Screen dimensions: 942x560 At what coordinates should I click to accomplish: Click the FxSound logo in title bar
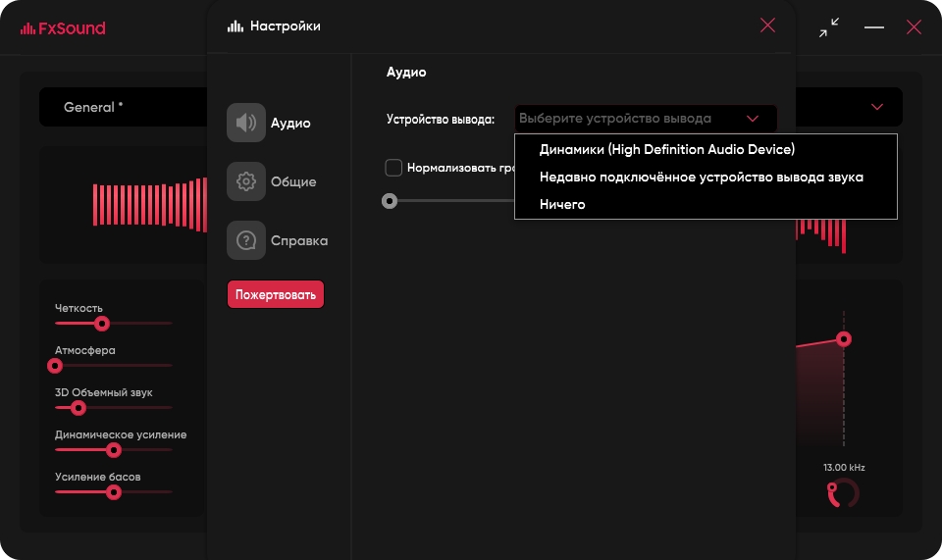63,27
